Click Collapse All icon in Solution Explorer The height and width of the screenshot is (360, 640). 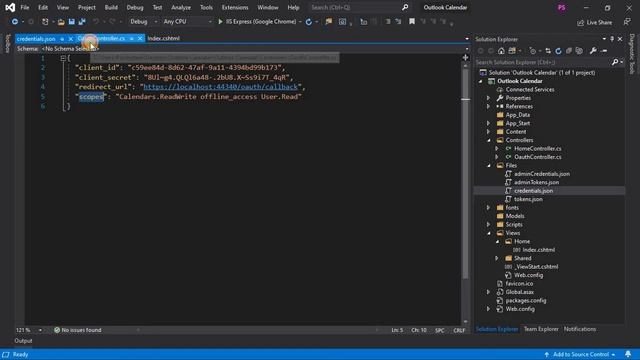[x=569, y=51]
